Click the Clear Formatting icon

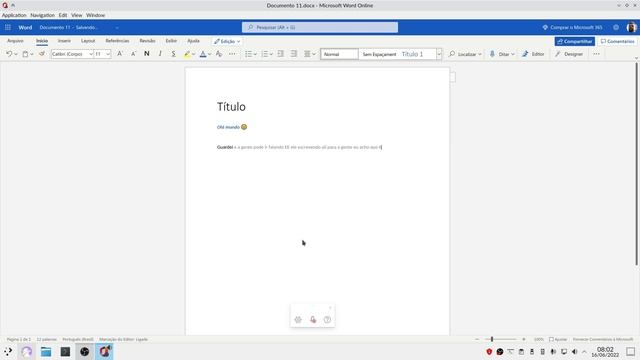[x=219, y=54]
